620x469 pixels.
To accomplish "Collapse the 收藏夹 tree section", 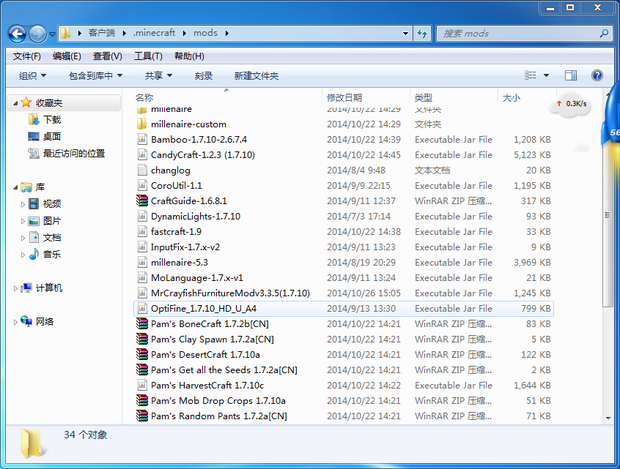I will click(x=15, y=103).
